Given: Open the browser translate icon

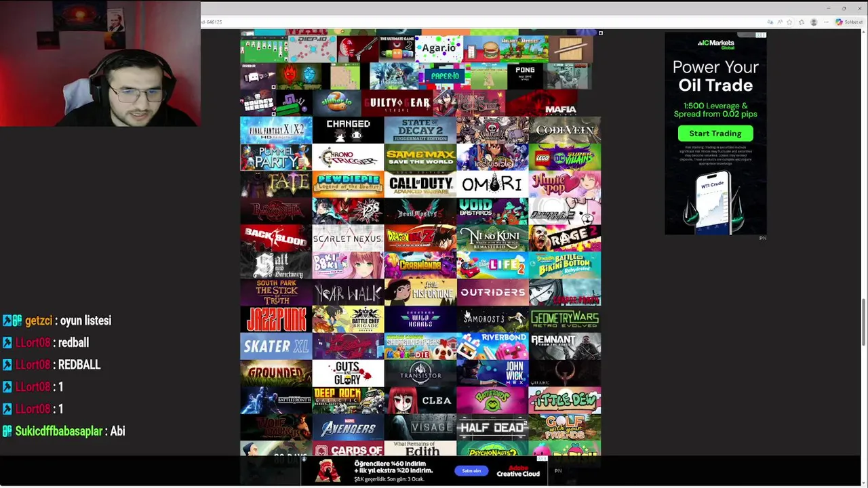Looking at the screenshot, I should point(770,22).
